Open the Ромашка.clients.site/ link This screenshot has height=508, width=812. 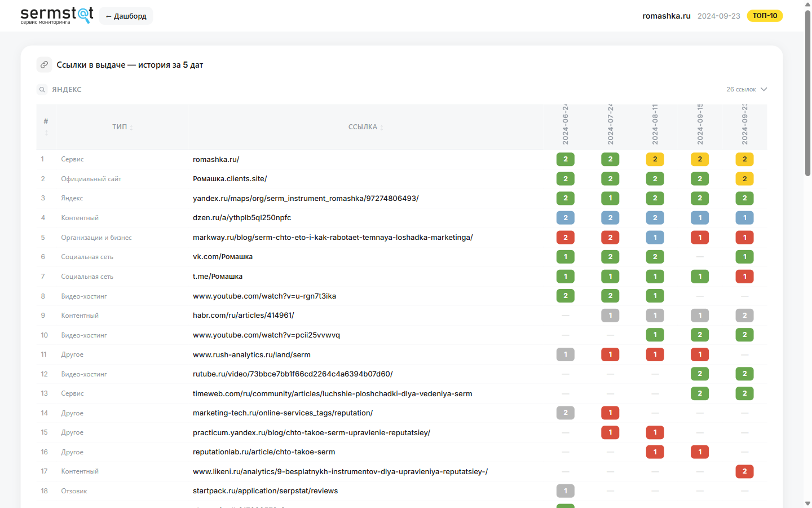[x=230, y=179]
